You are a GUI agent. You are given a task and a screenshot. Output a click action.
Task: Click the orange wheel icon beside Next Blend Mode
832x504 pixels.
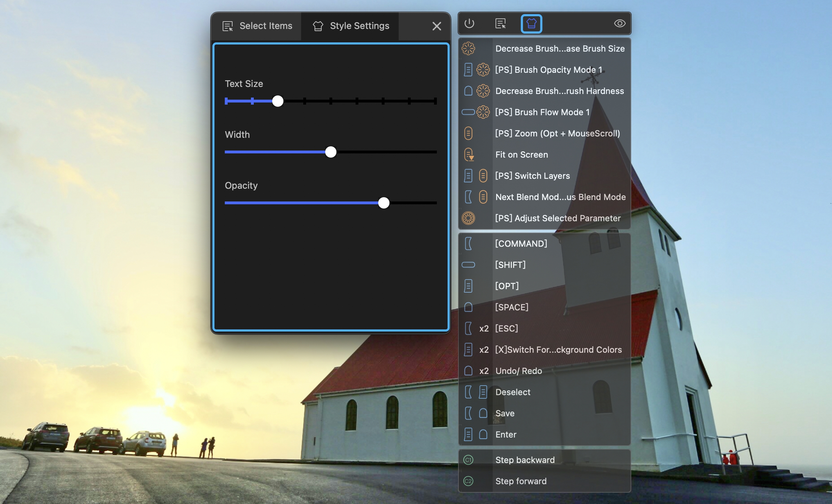[483, 197]
